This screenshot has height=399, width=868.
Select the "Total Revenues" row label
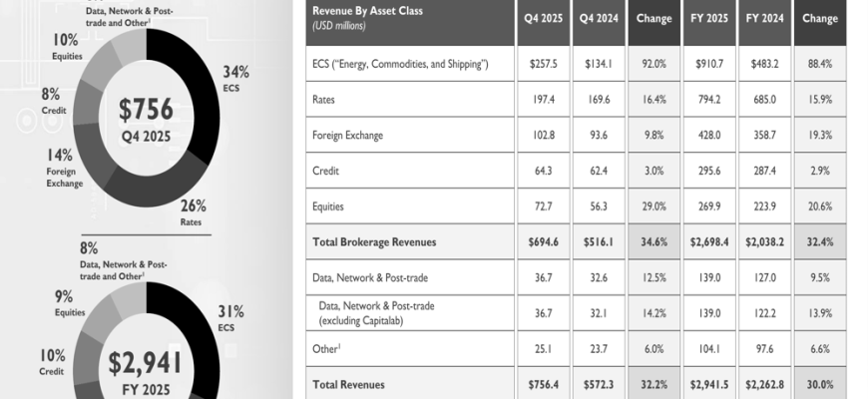[x=348, y=384]
